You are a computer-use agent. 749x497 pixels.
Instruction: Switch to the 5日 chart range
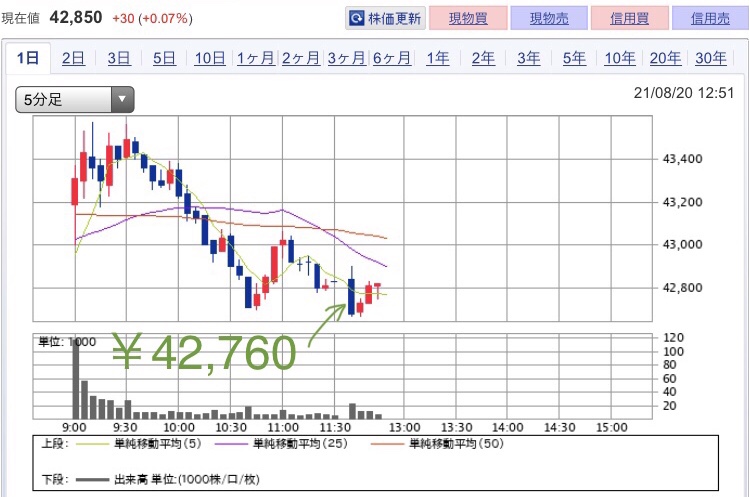(164, 58)
